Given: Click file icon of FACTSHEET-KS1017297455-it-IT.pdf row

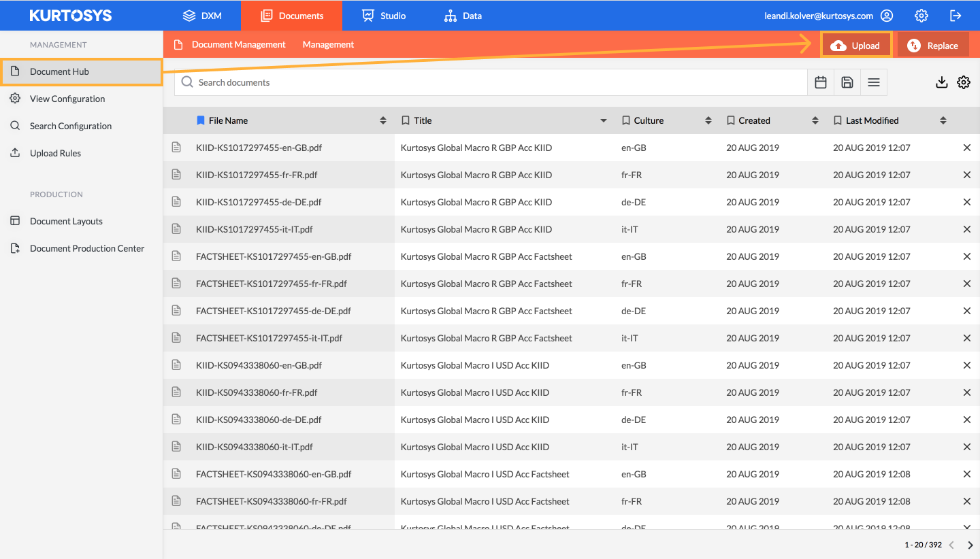Looking at the screenshot, I should click(176, 338).
